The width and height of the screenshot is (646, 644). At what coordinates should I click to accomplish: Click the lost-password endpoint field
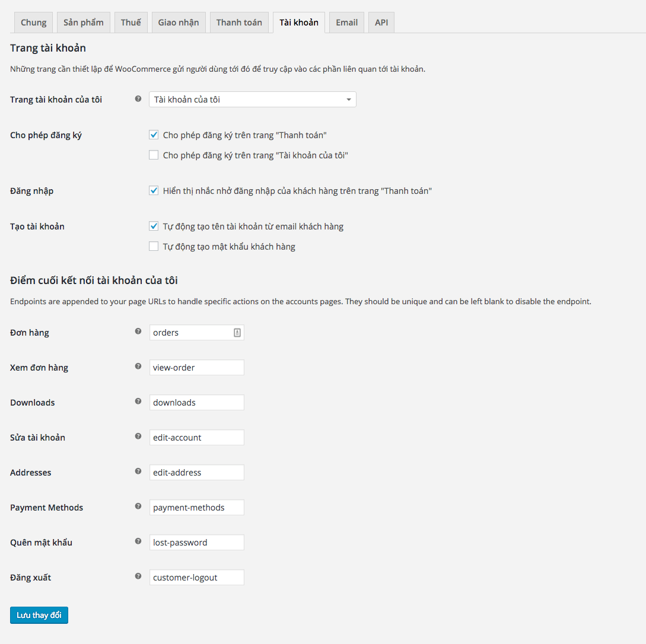[197, 542]
